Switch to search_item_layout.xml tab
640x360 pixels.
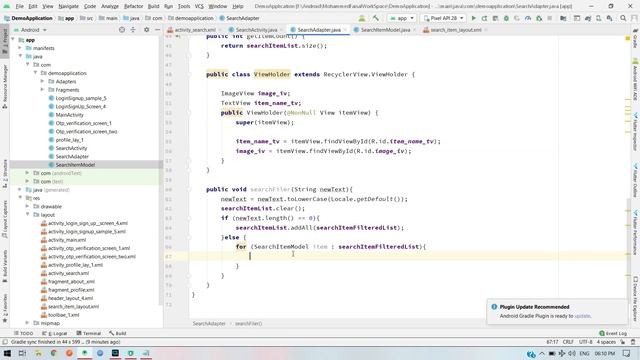pos(456,30)
